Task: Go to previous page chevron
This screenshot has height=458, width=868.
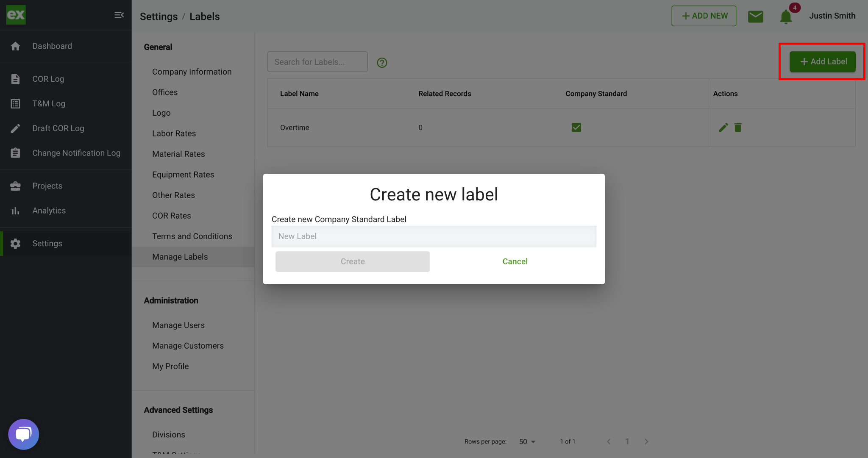Action: click(609, 441)
